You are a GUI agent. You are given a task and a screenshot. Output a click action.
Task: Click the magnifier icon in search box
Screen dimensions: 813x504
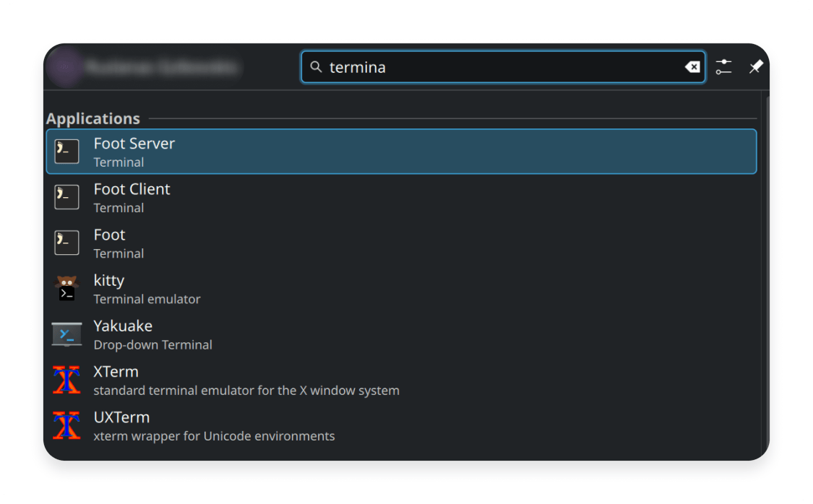click(316, 67)
